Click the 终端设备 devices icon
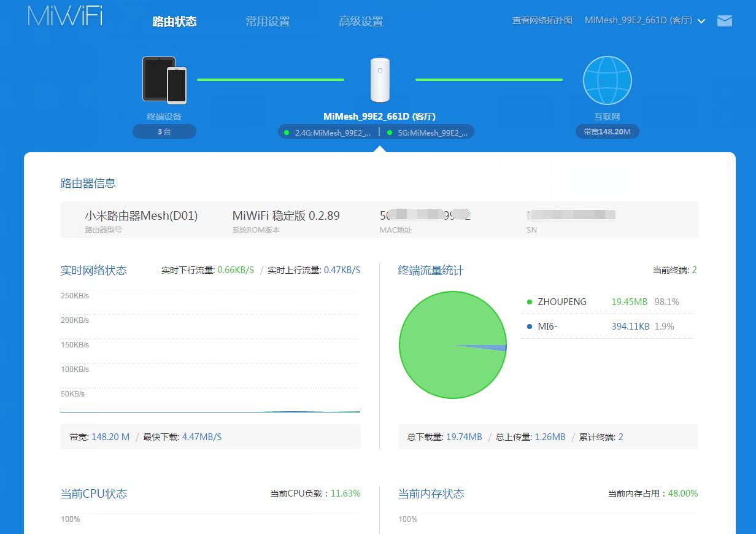This screenshot has width=756, height=534. (164, 80)
